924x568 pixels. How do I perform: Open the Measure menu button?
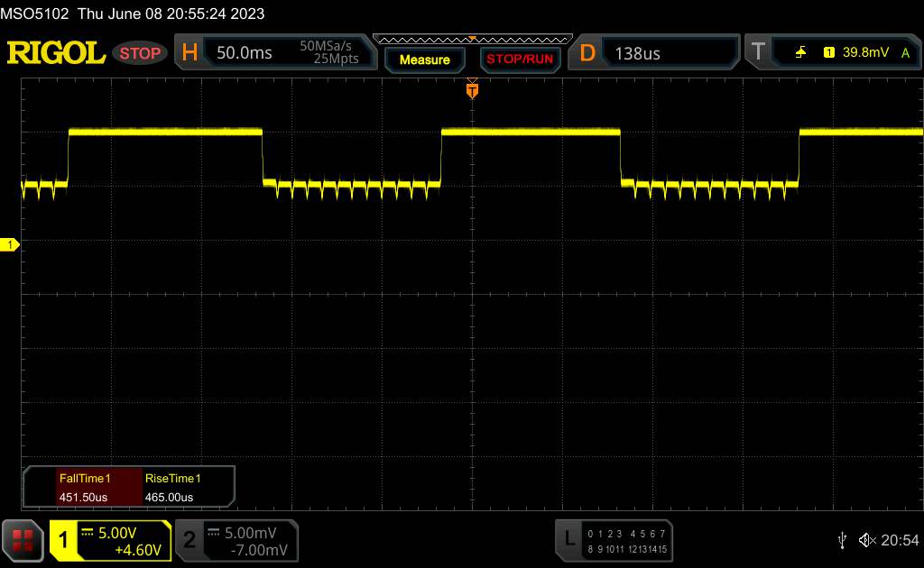[424, 60]
